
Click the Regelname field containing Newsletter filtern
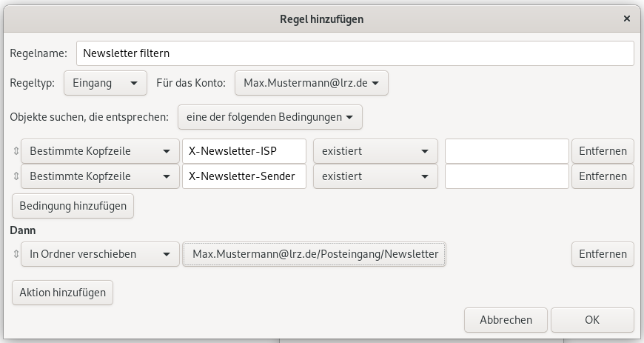(355, 53)
